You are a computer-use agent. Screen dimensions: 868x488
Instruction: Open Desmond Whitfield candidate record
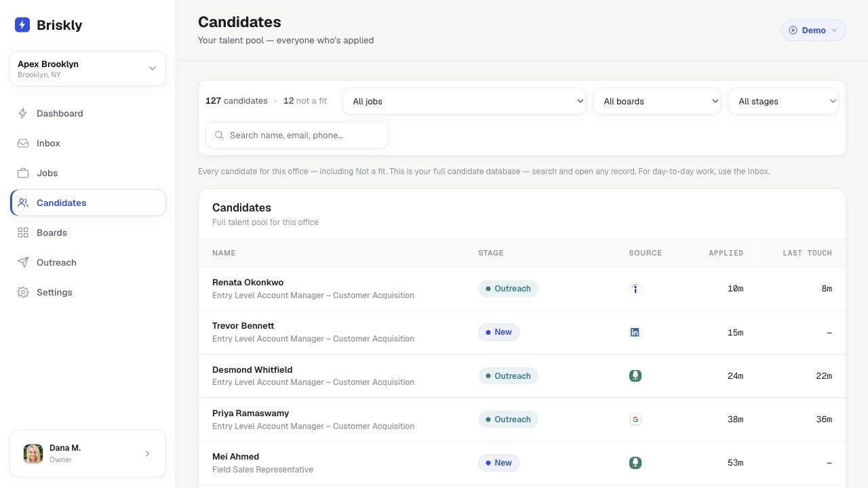(522, 375)
